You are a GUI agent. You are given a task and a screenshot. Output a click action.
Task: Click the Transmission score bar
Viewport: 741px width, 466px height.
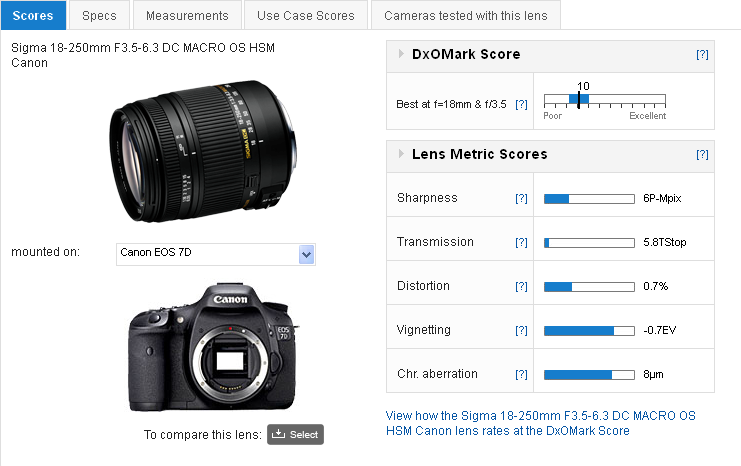pyautogui.click(x=589, y=243)
